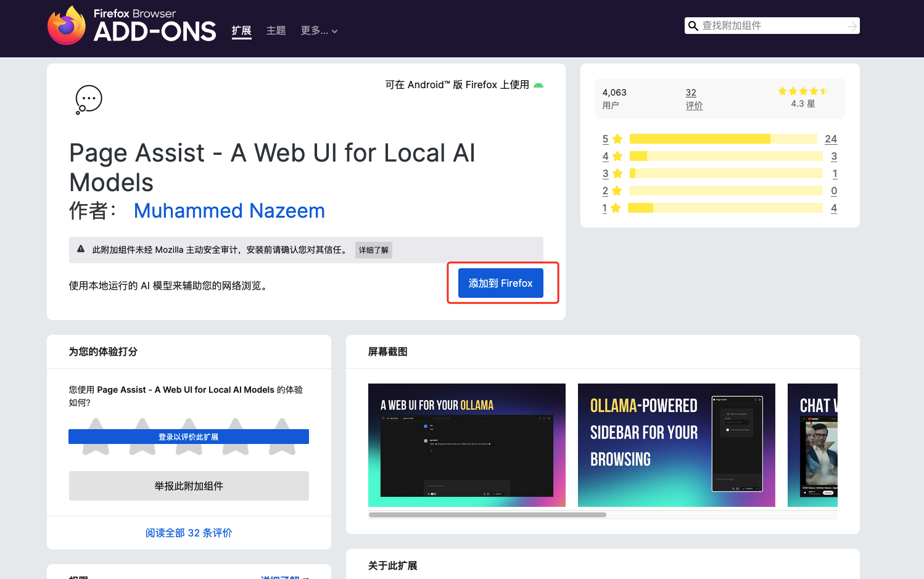The height and width of the screenshot is (579, 924).
Task: Submit search using the arrow icon
Action: (x=852, y=26)
